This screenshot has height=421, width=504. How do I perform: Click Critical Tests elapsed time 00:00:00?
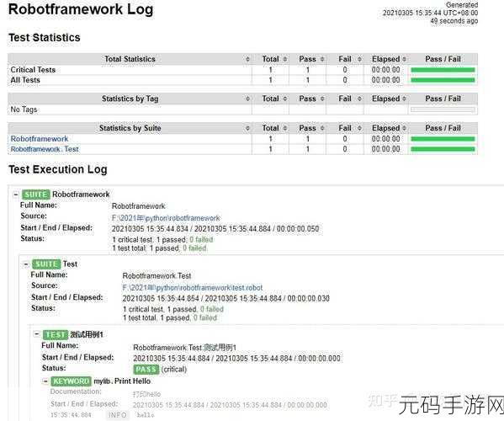pos(385,70)
